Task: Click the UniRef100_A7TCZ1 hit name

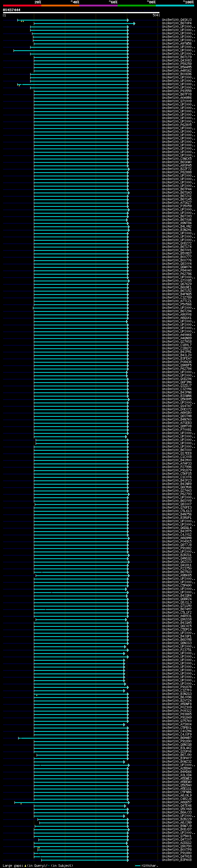Action: point(177,301)
